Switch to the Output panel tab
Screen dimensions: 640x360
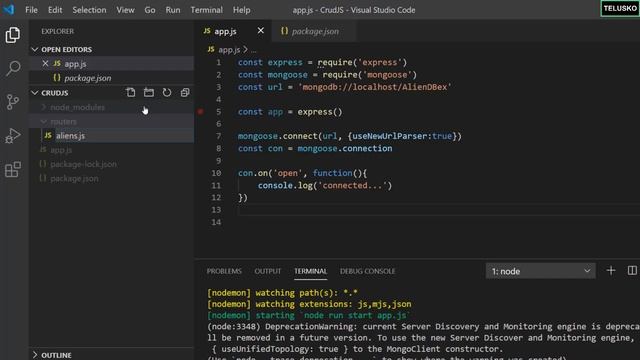tap(268, 271)
